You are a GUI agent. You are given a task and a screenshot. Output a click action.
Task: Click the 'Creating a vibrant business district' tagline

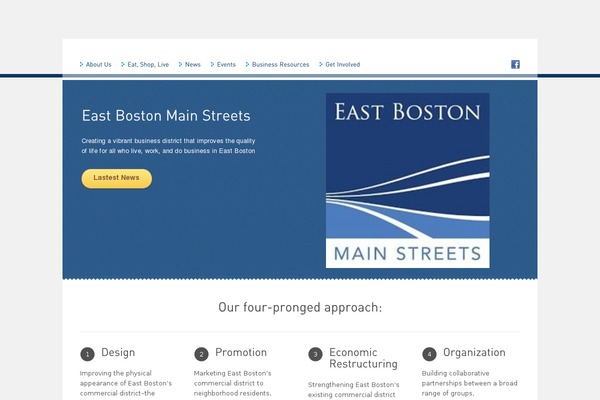tap(168, 146)
